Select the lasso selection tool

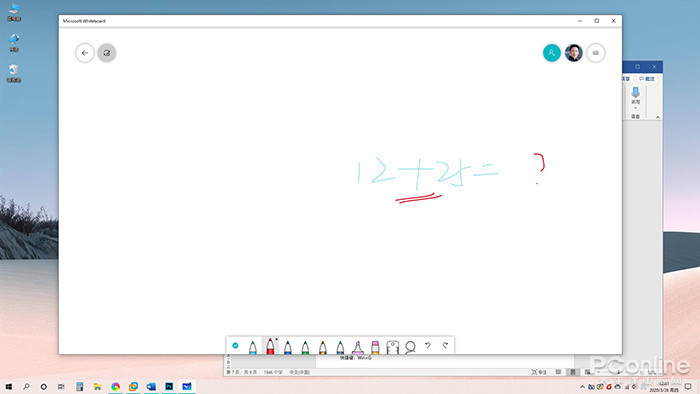tap(410, 347)
